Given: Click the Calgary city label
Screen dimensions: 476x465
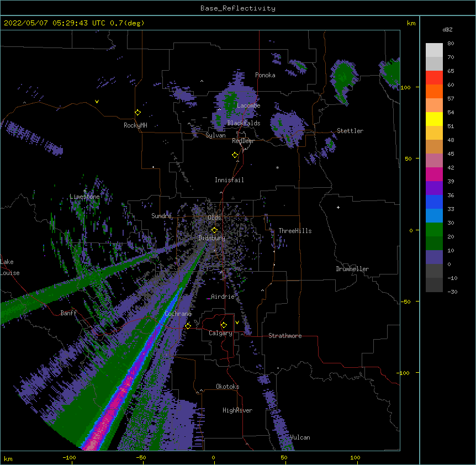Looking at the screenshot, I should (220, 333).
